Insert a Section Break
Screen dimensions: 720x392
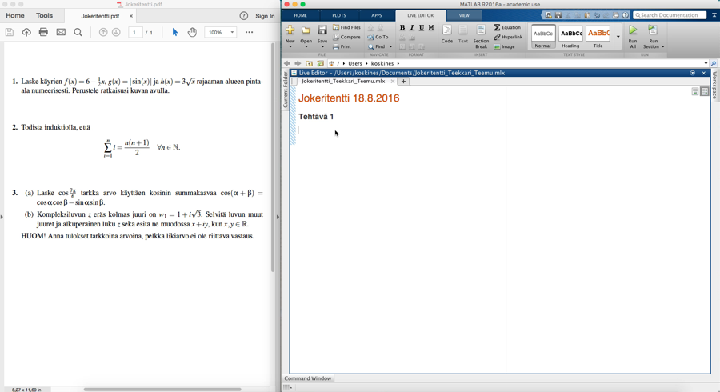pyautogui.click(x=481, y=36)
